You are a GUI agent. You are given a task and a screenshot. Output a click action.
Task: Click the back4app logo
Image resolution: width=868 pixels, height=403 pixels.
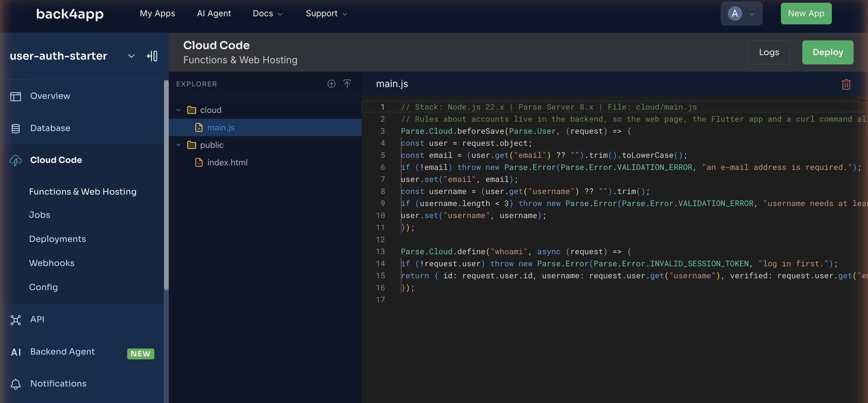69,14
